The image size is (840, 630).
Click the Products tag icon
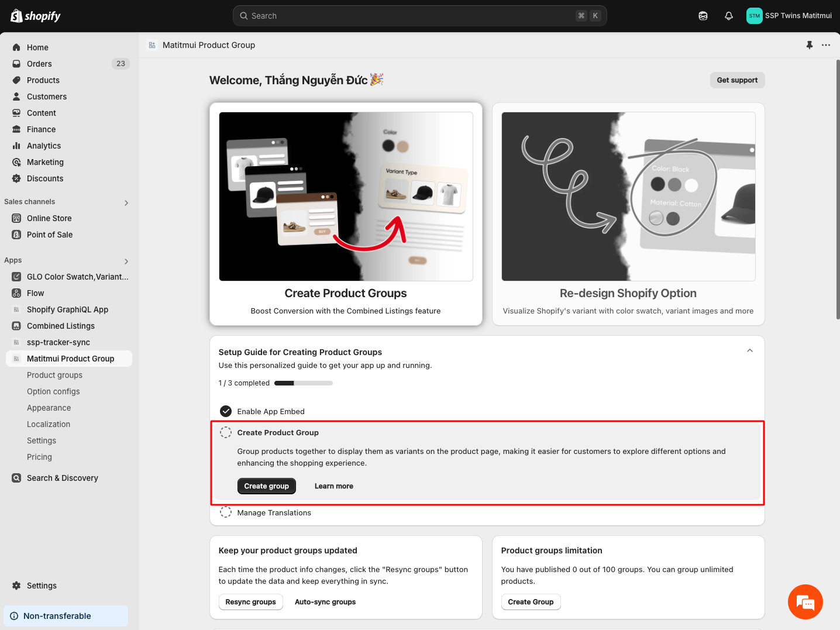point(16,80)
